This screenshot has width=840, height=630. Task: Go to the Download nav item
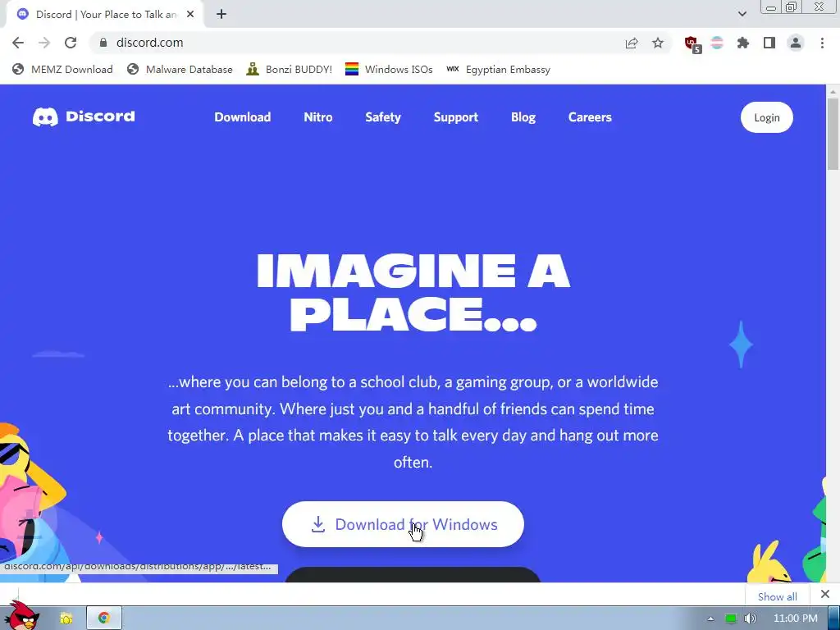[243, 116]
